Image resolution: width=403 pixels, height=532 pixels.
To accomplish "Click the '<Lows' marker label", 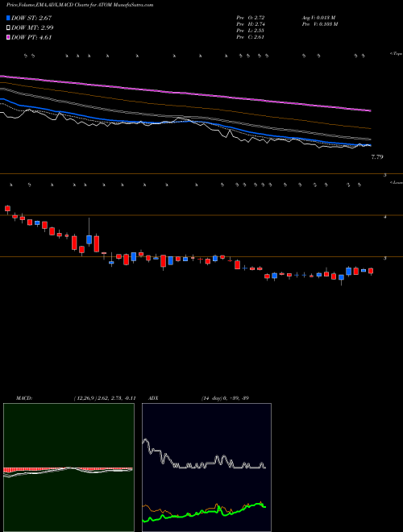I will point(396,182).
